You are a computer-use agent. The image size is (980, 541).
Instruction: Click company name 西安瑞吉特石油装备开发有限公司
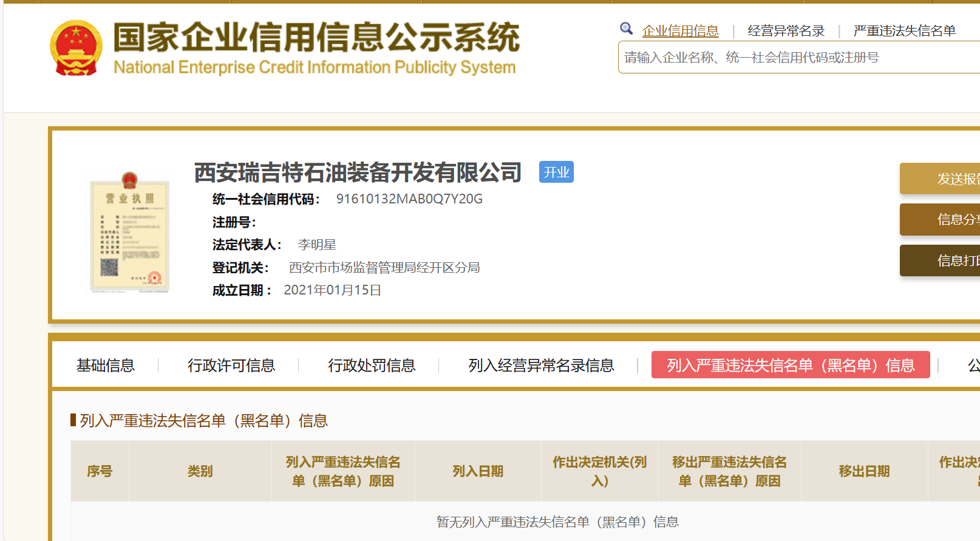click(358, 172)
